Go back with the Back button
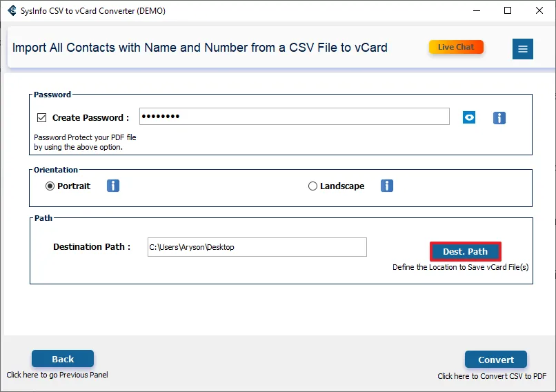 [x=63, y=359]
